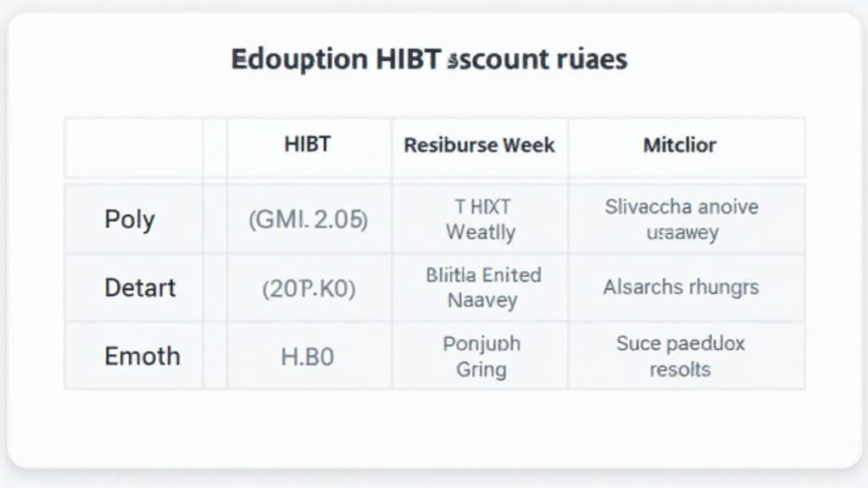Click the 'Ponjuph Gring' cell
Viewport: 868px width, 488px height.
pyautogui.click(x=481, y=356)
